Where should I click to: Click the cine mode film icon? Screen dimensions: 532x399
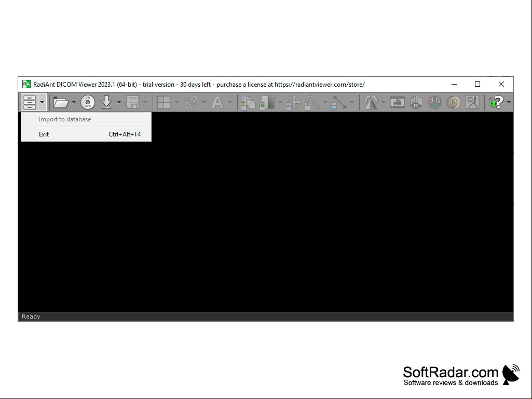click(x=397, y=102)
